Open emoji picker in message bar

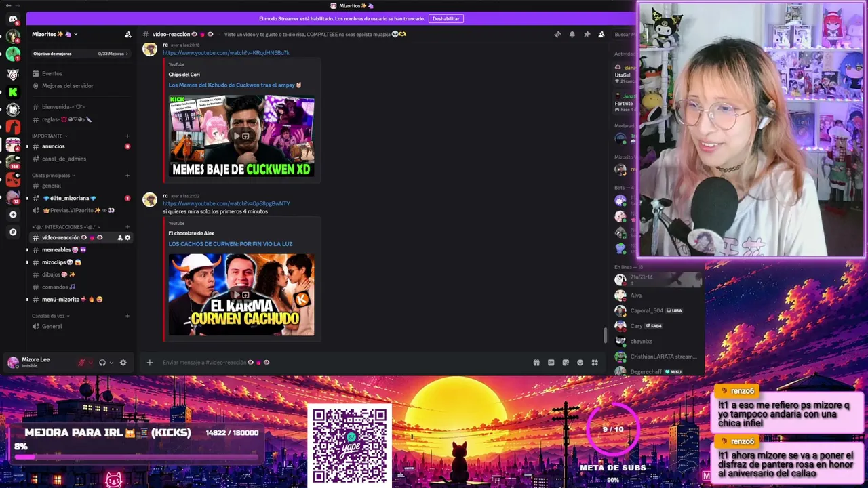580,363
